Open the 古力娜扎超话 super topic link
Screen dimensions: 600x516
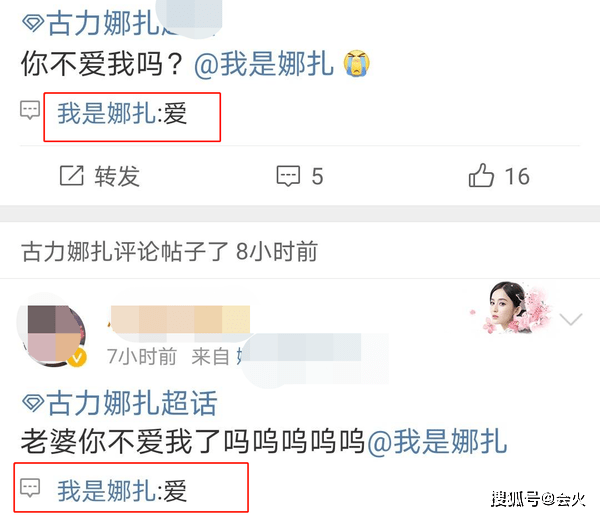click(x=132, y=403)
